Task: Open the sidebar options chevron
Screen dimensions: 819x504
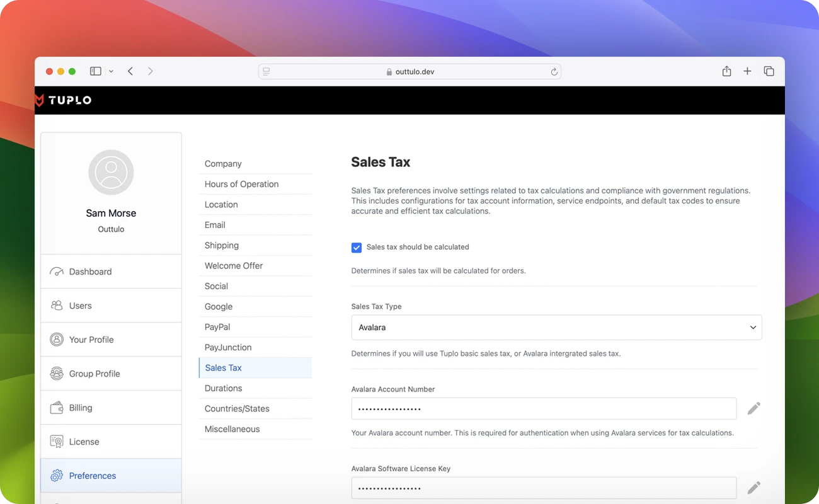Action: [111, 72]
